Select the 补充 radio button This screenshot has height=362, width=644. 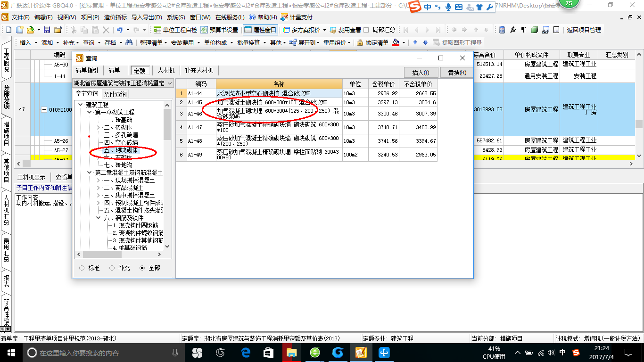point(112,268)
